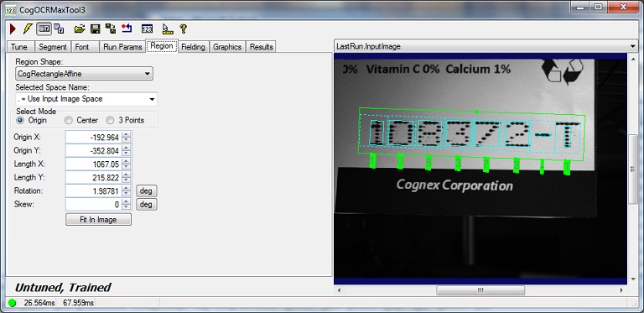Click the 26.564ms run time status
The width and height of the screenshot is (644, 313).
tap(39, 303)
